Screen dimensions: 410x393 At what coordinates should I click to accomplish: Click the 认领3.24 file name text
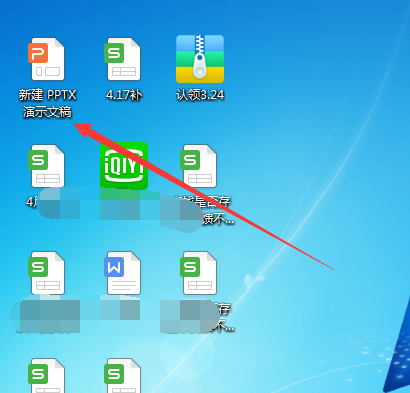[x=200, y=95]
